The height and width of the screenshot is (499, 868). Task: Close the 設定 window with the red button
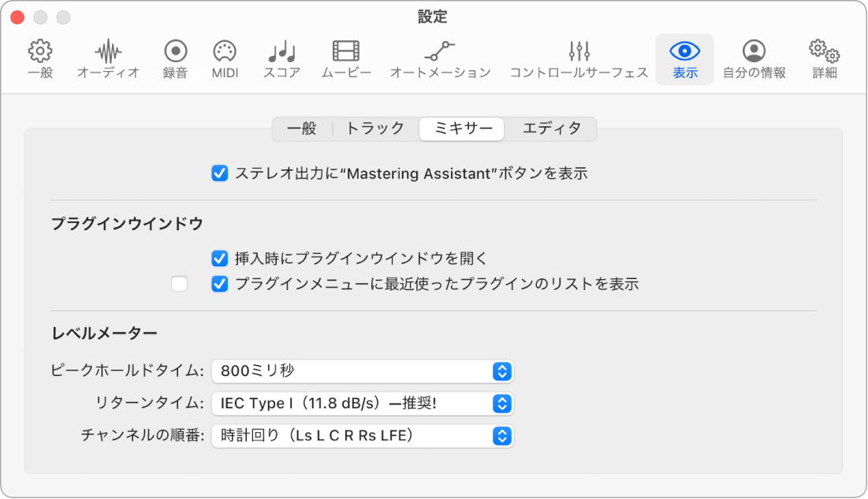coord(17,17)
